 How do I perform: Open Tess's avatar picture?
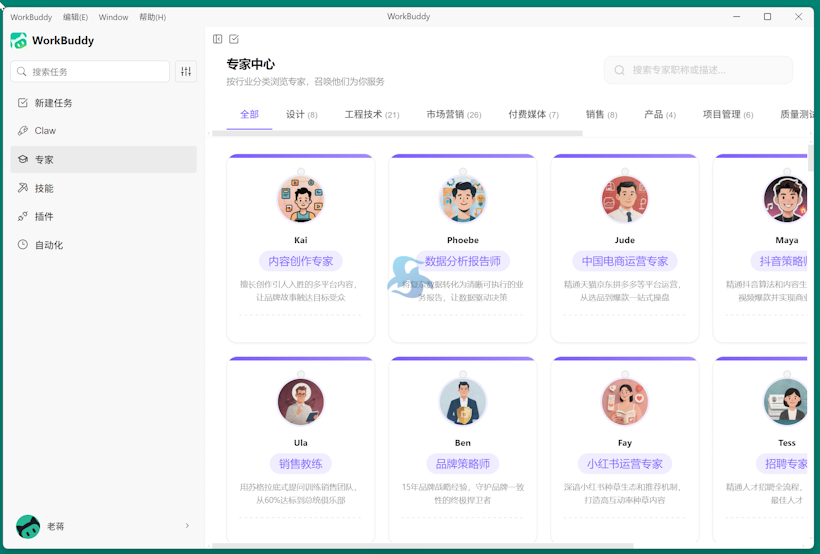pos(787,402)
